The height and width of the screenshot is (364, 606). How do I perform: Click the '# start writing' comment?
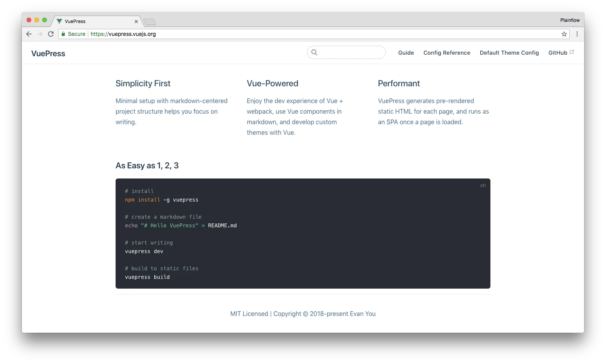point(149,243)
